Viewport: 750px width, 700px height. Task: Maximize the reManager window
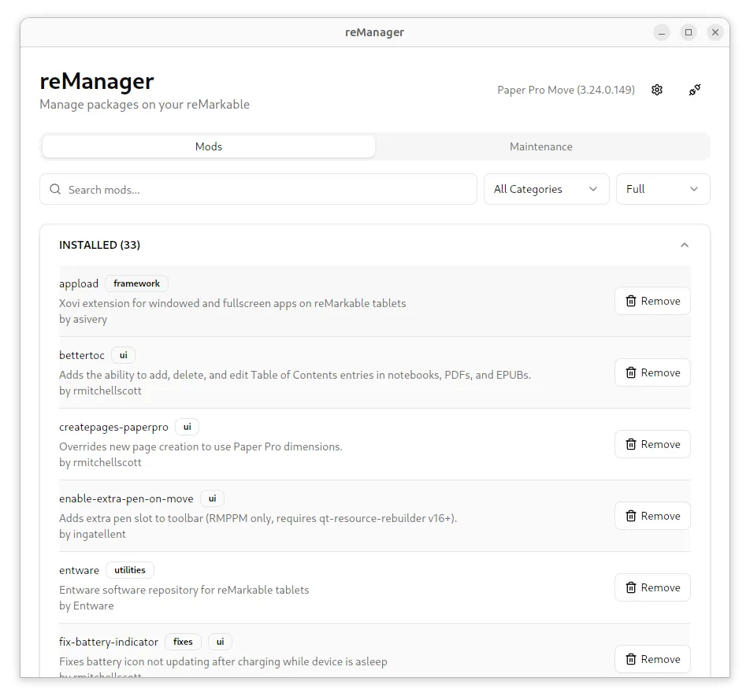click(x=689, y=32)
